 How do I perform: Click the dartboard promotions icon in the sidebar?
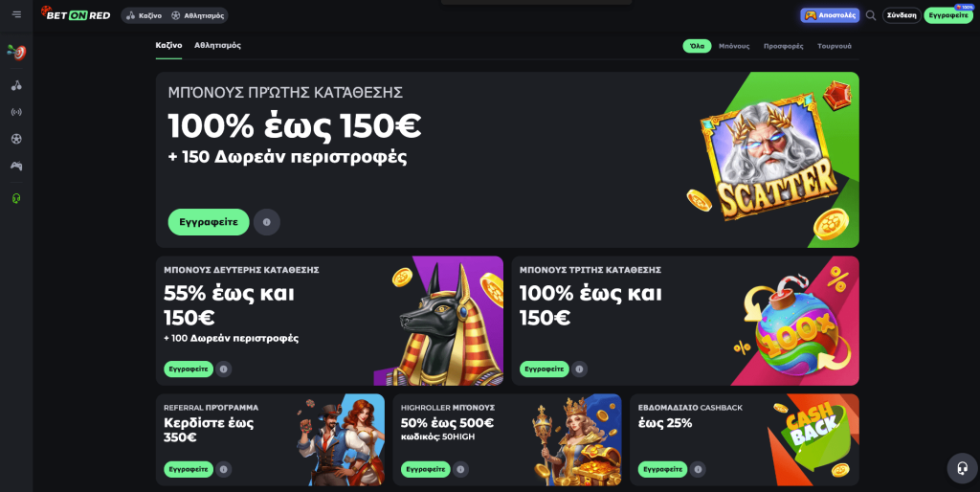coord(16,53)
